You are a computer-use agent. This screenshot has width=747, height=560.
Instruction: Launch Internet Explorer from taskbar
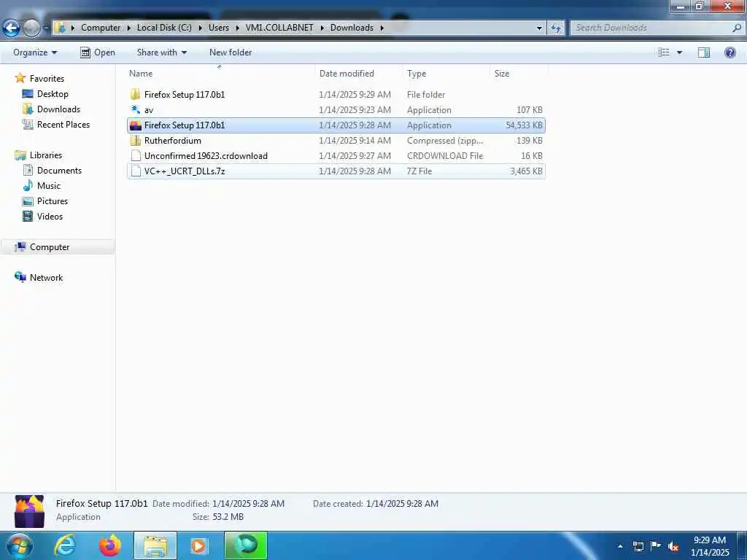(64, 545)
